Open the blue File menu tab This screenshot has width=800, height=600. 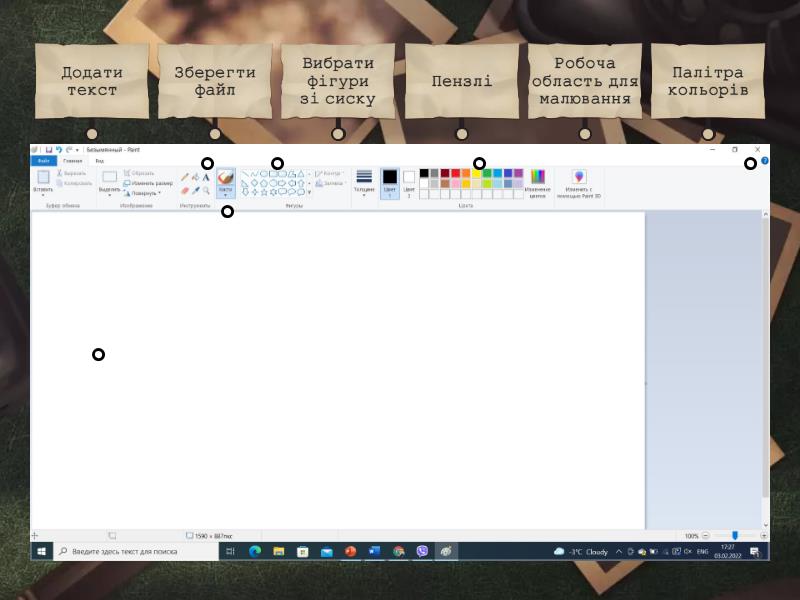tap(43, 160)
